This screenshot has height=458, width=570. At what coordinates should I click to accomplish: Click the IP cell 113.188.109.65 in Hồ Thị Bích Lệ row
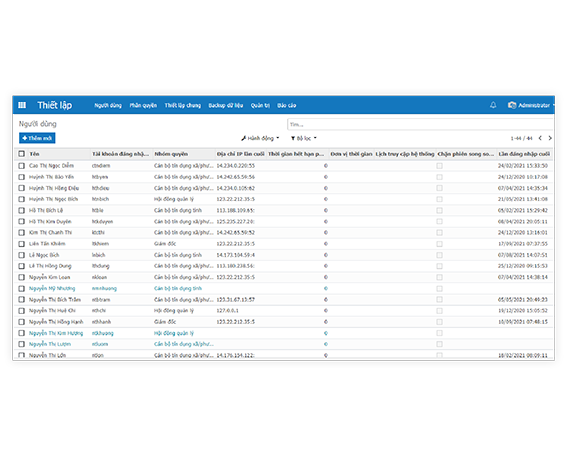[x=236, y=210]
